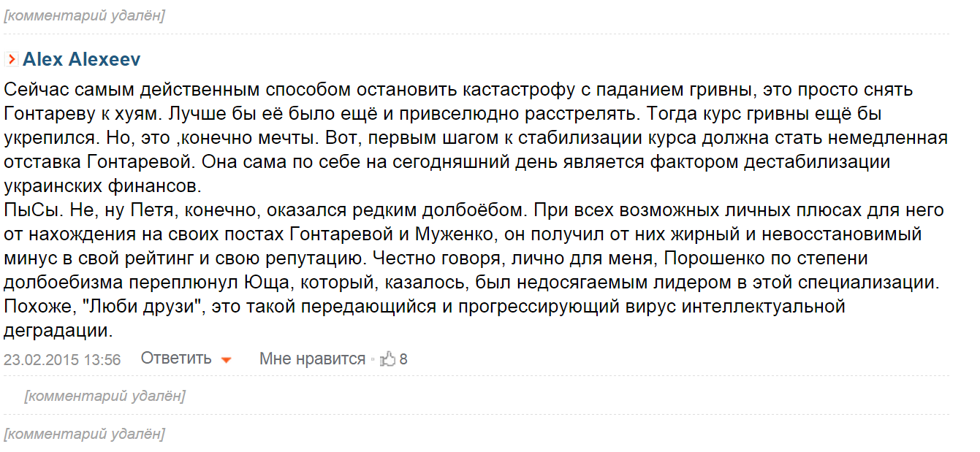
Task: Click the bottom deleted comment placeholder
Action: click(84, 434)
